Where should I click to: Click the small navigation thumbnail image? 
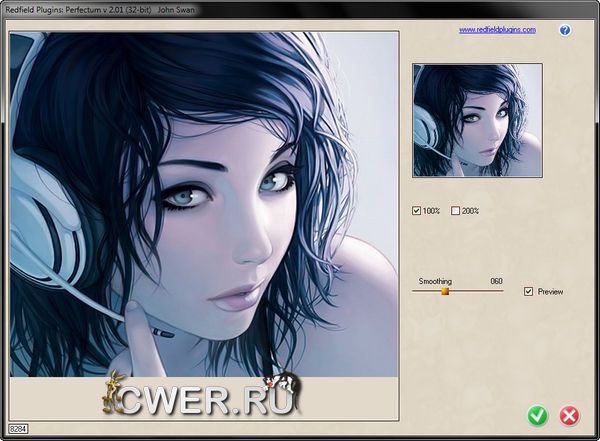pyautogui.click(x=477, y=121)
